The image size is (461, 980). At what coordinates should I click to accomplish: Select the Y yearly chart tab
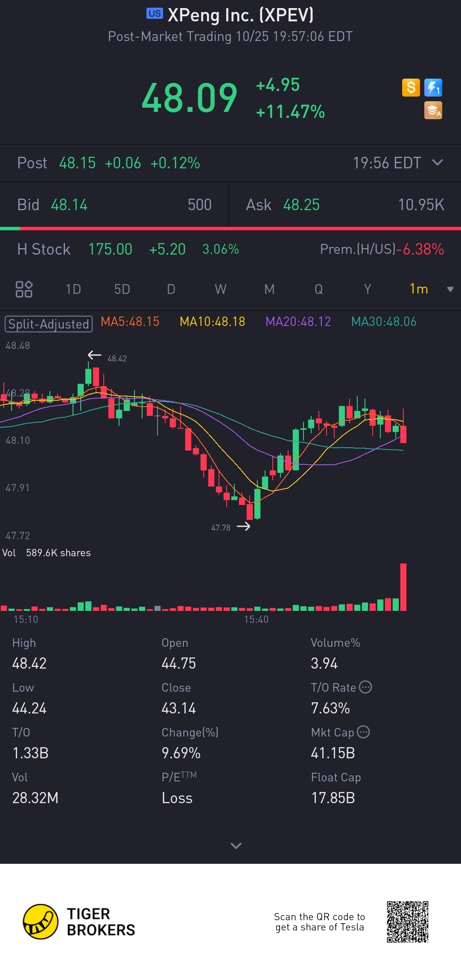pos(368,289)
